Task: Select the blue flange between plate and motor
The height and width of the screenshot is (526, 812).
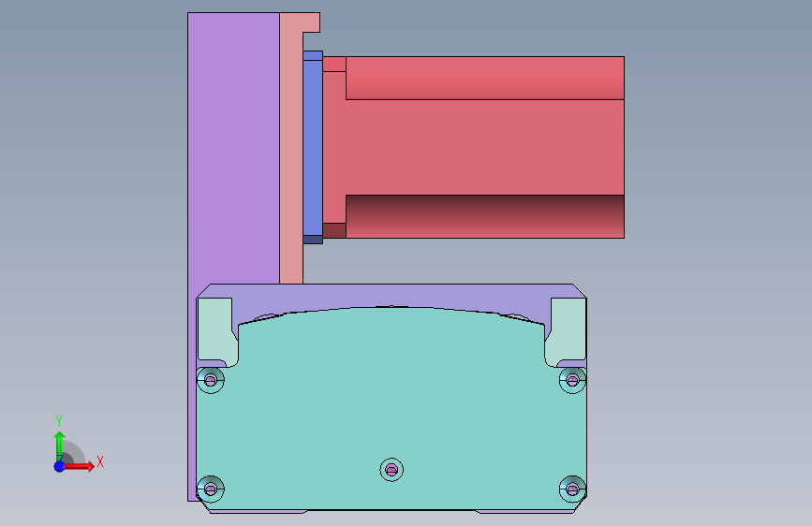Action: tap(313, 147)
